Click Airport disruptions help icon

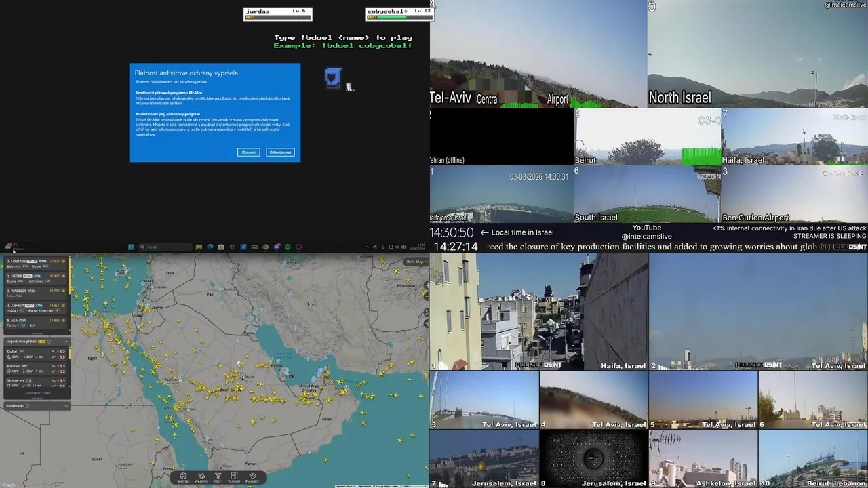(49, 342)
